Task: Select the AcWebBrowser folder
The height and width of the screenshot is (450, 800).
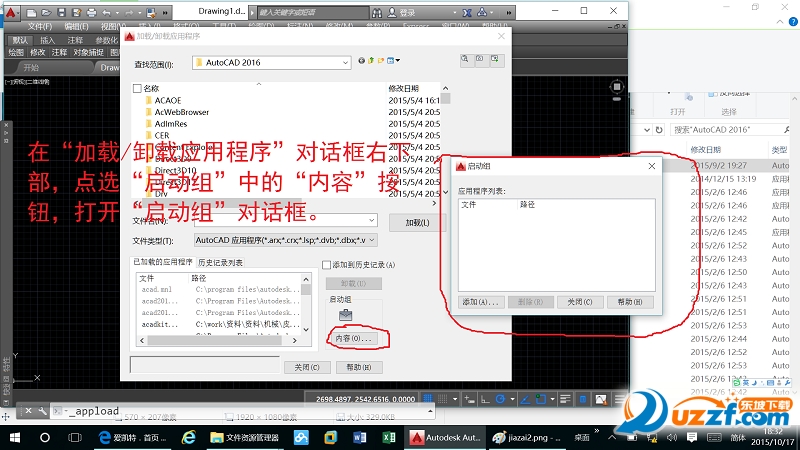Action: (182, 112)
